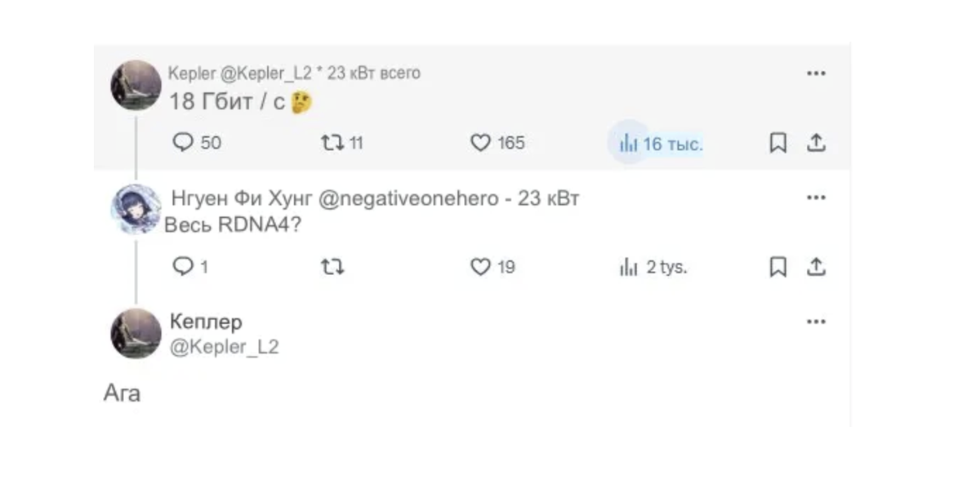
Task: Share Нгуен Фи Хунг's reply via upload icon
Action: click(x=817, y=266)
